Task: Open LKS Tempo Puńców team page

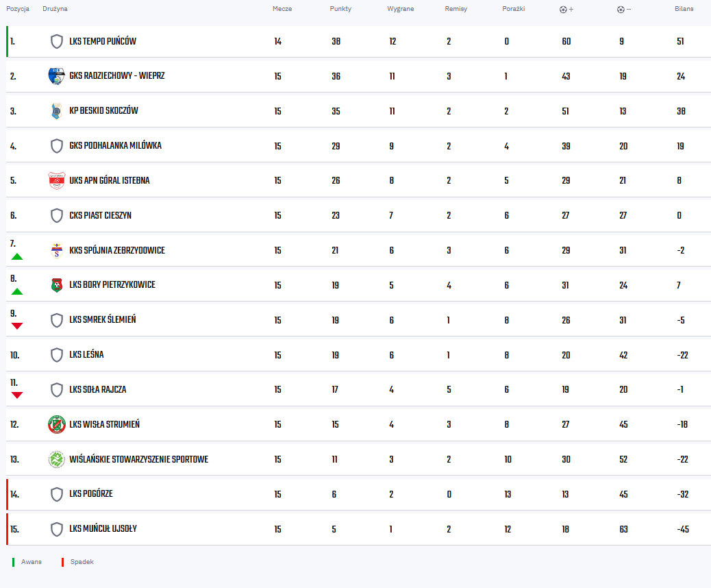Action: (103, 42)
